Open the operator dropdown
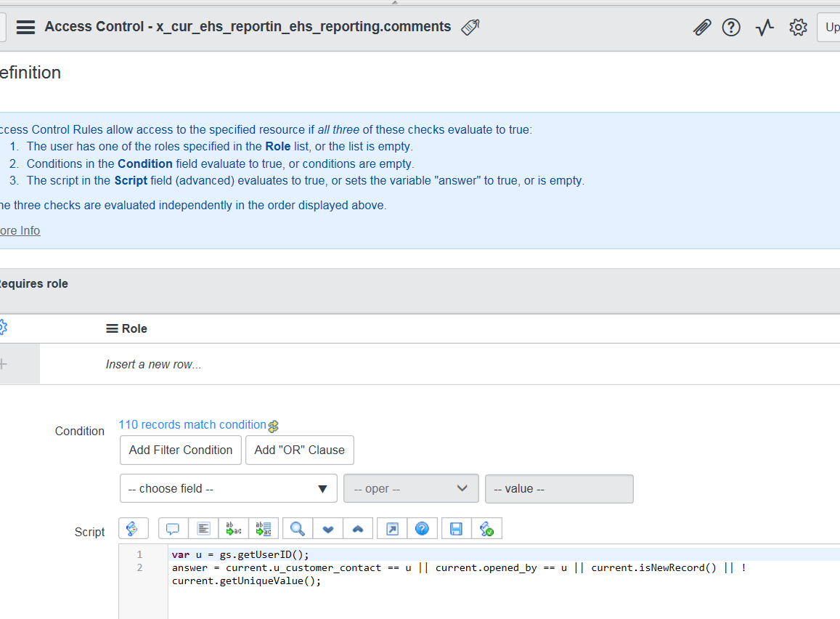This screenshot has height=619, width=840. coord(411,488)
